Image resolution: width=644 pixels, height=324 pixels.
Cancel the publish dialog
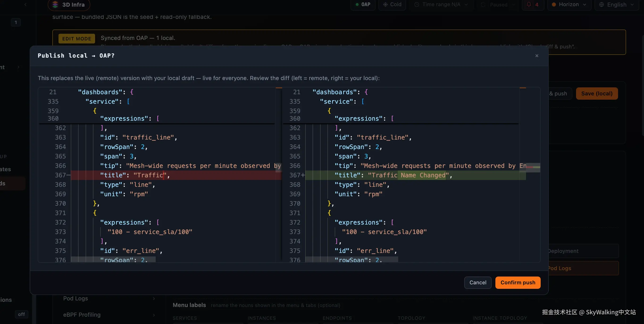point(478,282)
